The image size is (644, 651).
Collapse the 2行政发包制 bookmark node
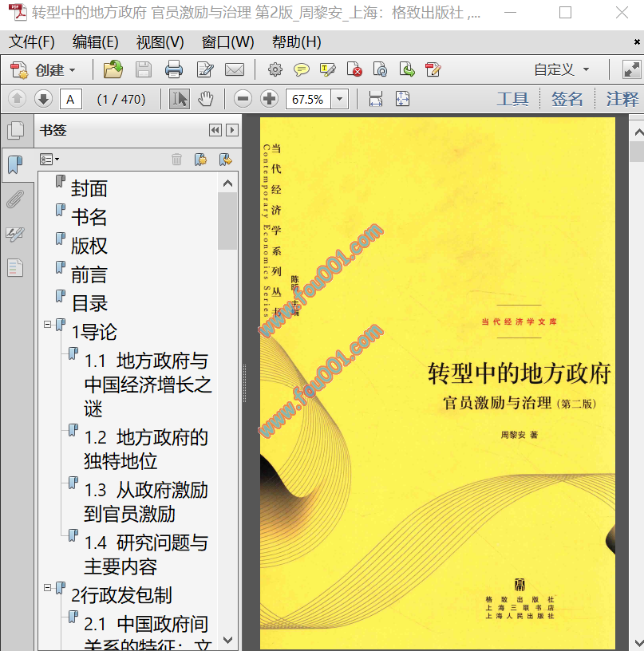pyautogui.click(x=48, y=587)
